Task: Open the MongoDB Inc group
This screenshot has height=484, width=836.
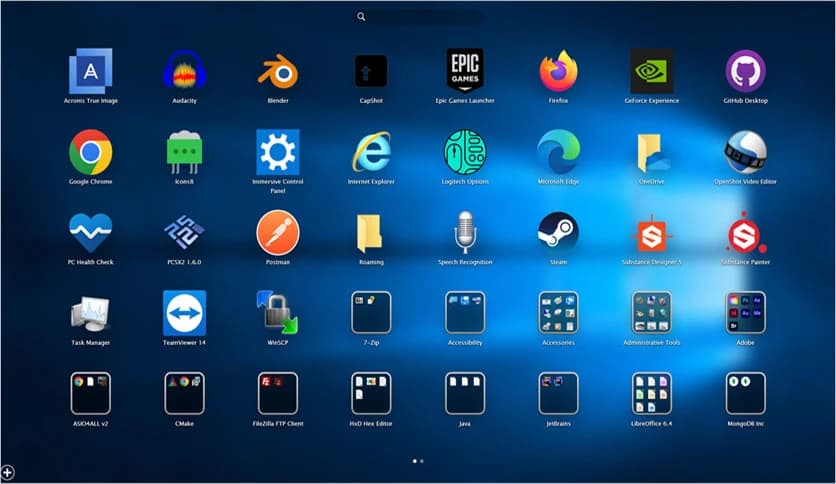Action: pyautogui.click(x=745, y=393)
